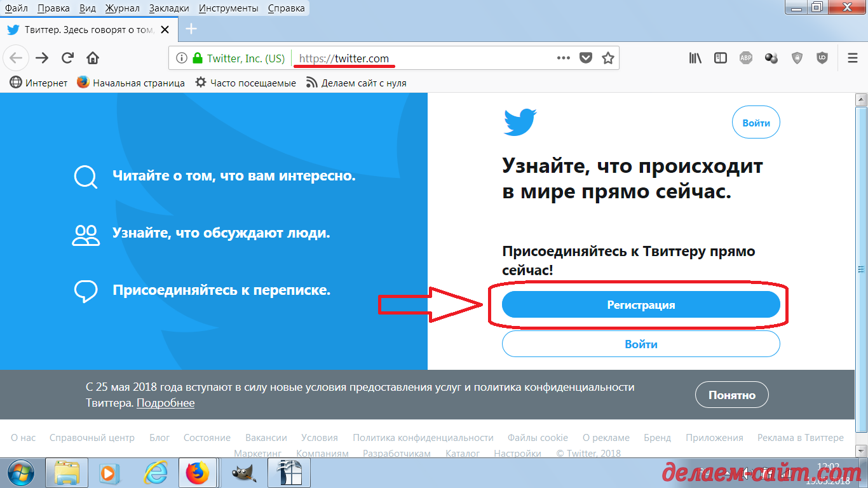This screenshot has width=868, height=488.
Task: Open the Бренд footer link
Action: tap(658, 438)
